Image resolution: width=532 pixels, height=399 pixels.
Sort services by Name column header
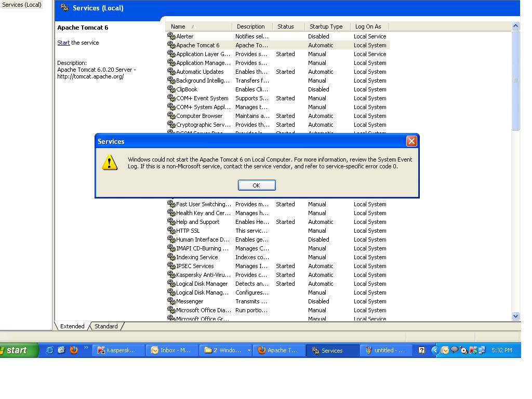(x=198, y=26)
